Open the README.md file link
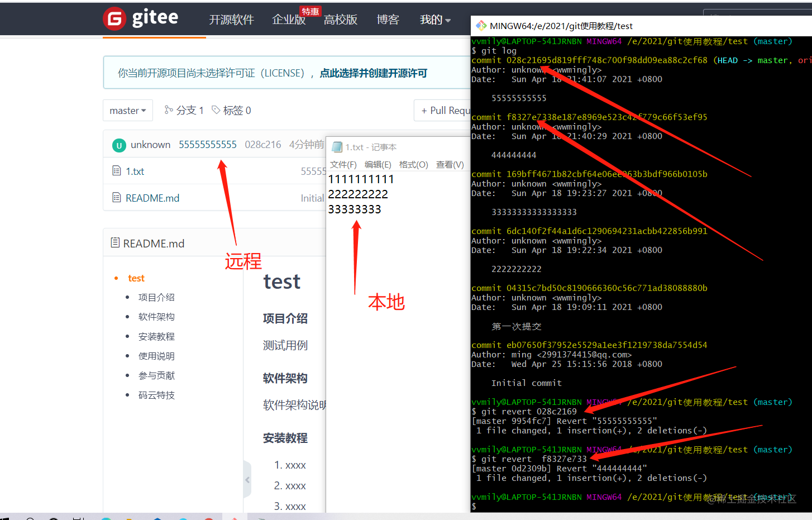Screen dimensions: 812x520 [152, 198]
